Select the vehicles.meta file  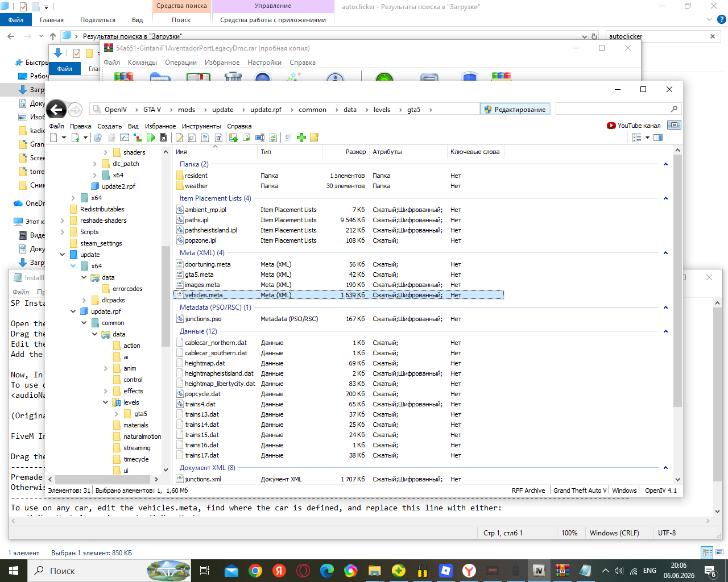[338, 295]
